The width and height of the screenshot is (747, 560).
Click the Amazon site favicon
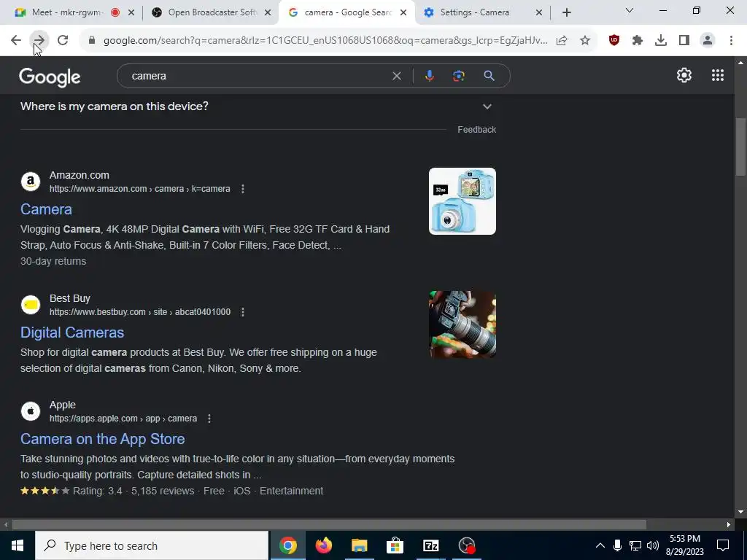click(31, 182)
